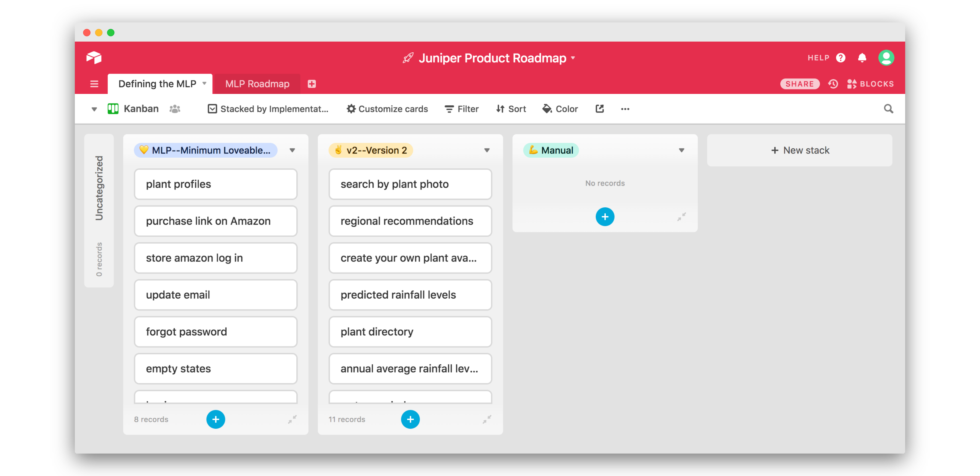This screenshot has width=980, height=476.
Task: Open the store amazon log in card
Action: pyautogui.click(x=215, y=258)
